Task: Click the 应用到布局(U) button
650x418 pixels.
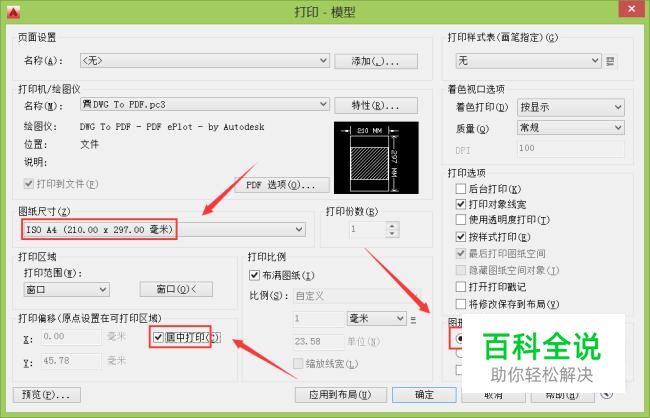Action: click(x=341, y=394)
